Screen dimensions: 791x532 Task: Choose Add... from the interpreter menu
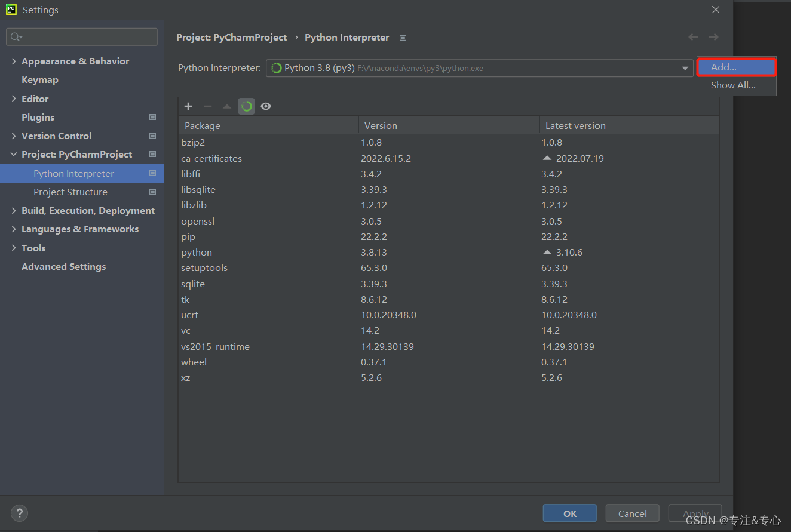tap(736, 67)
